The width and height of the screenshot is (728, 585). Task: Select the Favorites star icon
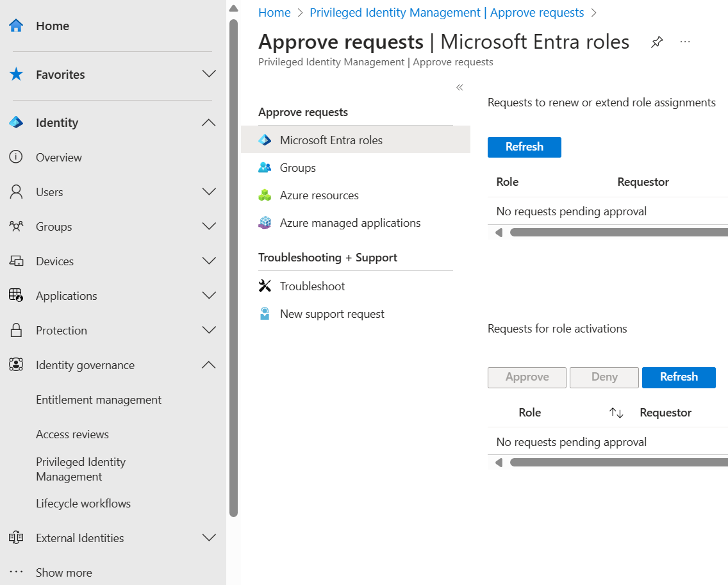tap(15, 74)
